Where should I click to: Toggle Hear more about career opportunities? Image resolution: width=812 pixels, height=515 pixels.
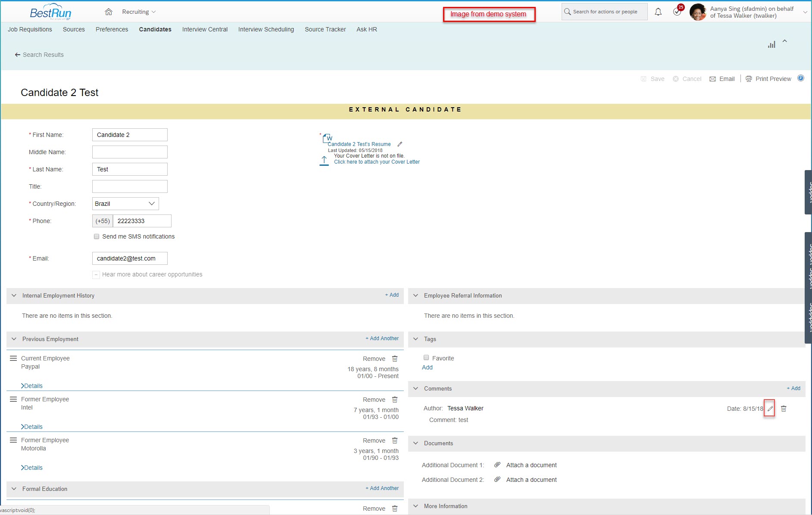click(x=96, y=275)
